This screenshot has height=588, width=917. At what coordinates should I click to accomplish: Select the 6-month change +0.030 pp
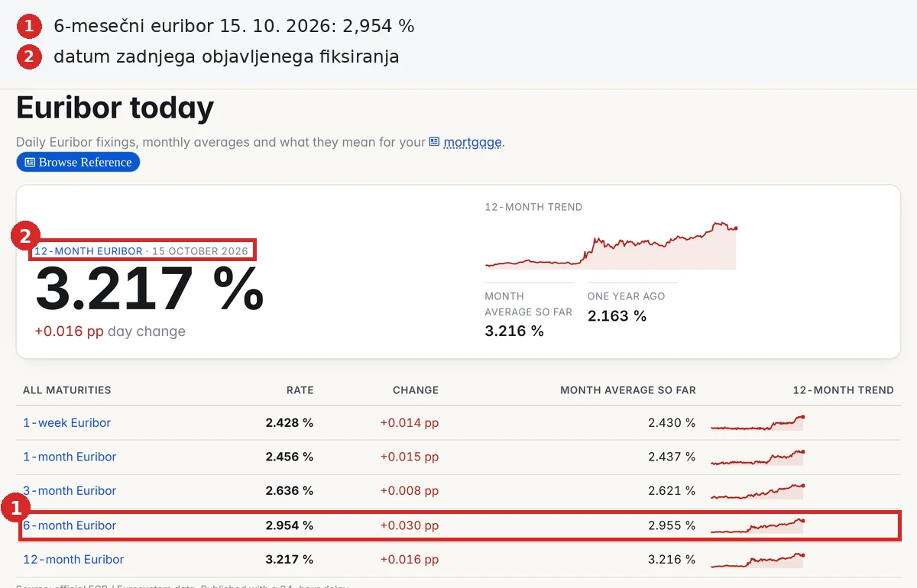pyautogui.click(x=410, y=525)
